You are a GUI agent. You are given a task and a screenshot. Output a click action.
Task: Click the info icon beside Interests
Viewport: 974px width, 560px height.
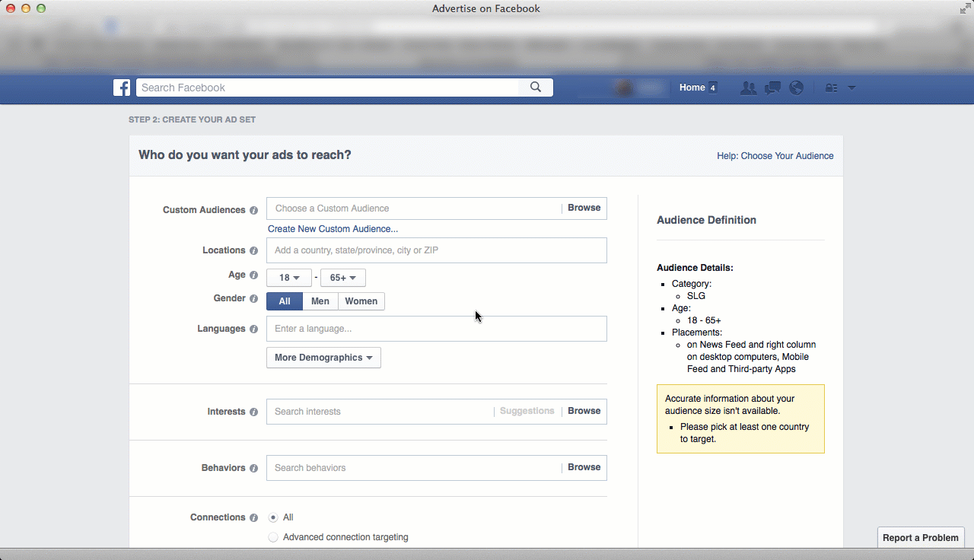pos(253,412)
